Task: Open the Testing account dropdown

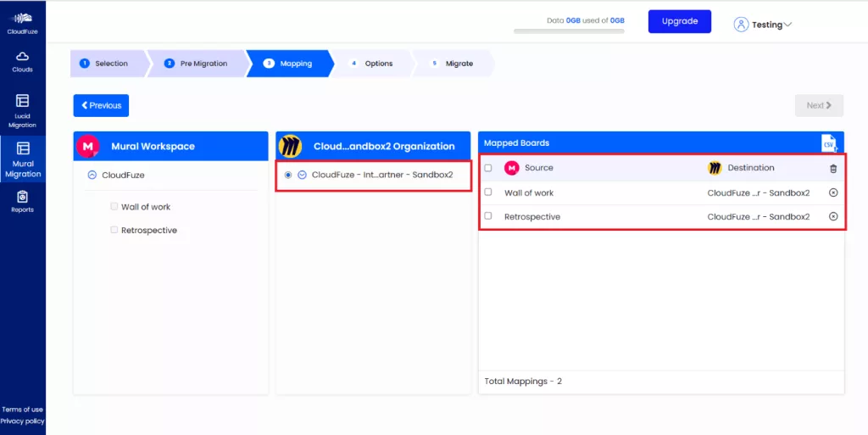Action: point(771,25)
